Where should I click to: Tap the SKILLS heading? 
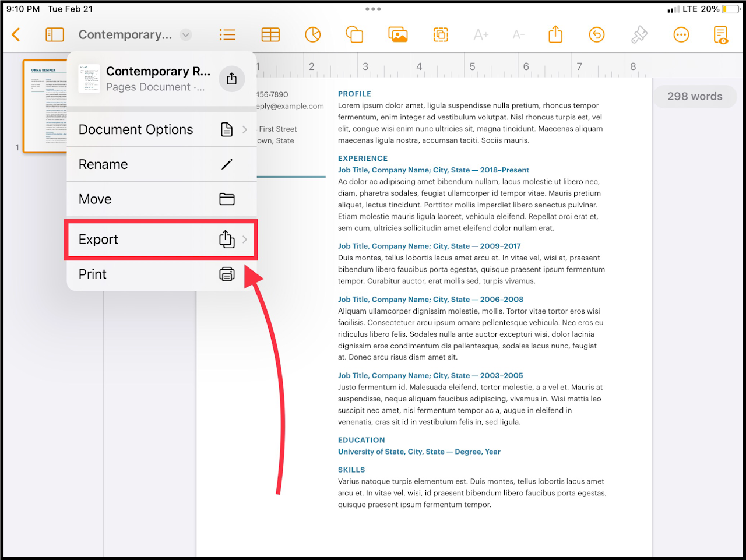click(x=351, y=470)
